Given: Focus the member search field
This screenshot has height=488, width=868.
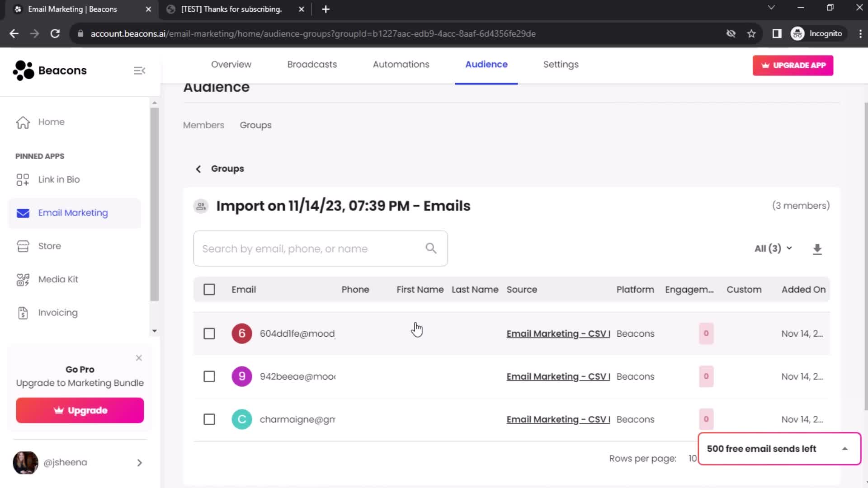Looking at the screenshot, I should coord(321,249).
